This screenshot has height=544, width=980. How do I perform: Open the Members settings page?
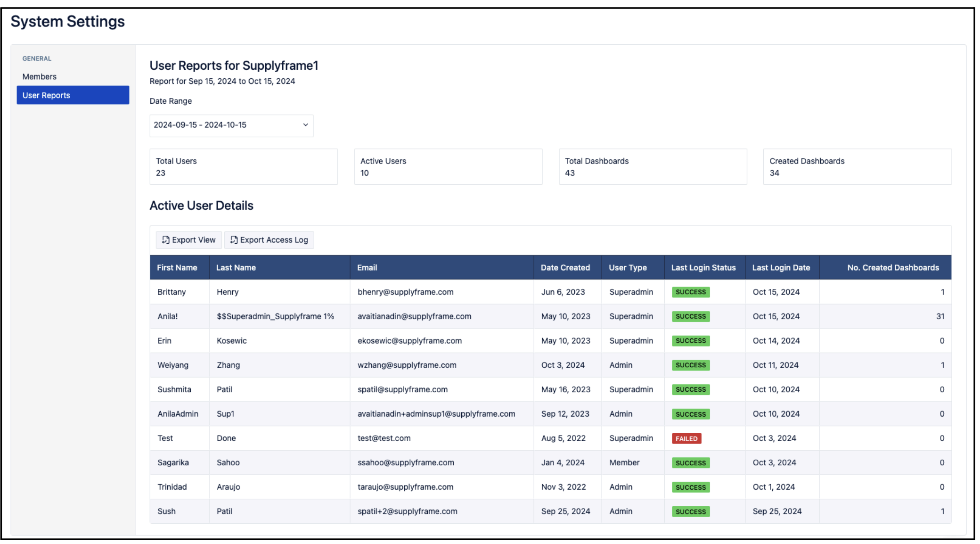point(40,76)
